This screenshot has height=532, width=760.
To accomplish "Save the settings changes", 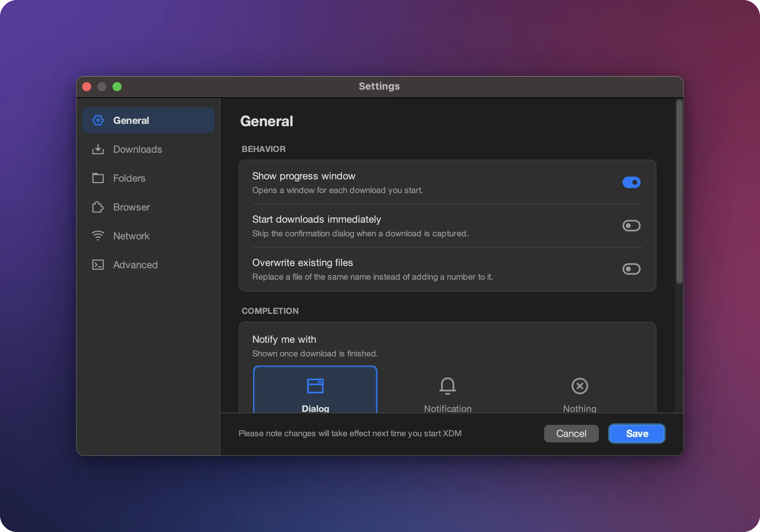I will pyautogui.click(x=637, y=434).
